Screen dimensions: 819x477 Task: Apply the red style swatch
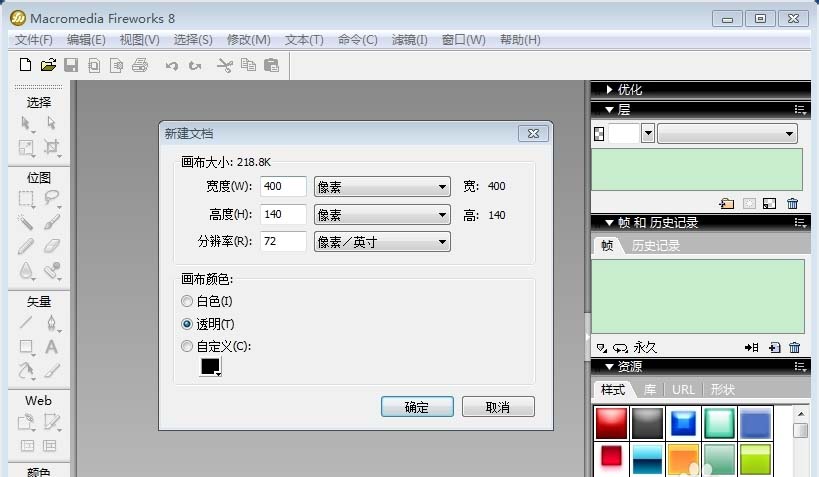(611, 423)
